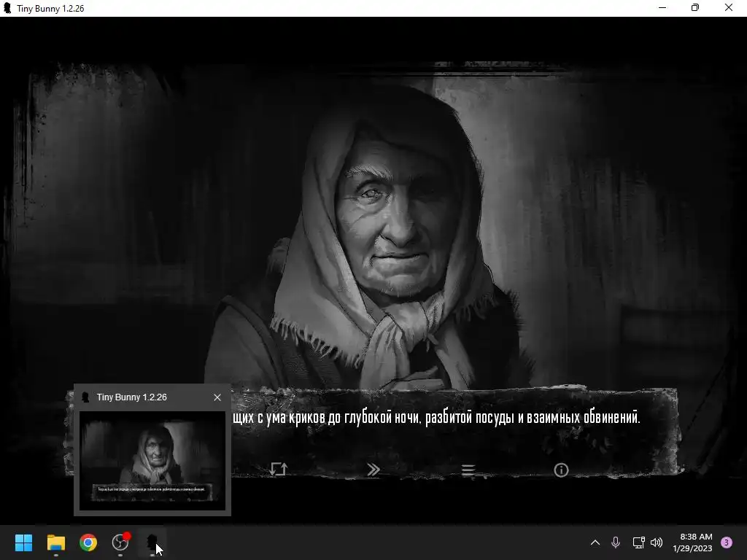The height and width of the screenshot is (560, 747).
Task: Click the dialogue text about разбитой посуды
Action: coord(436,418)
